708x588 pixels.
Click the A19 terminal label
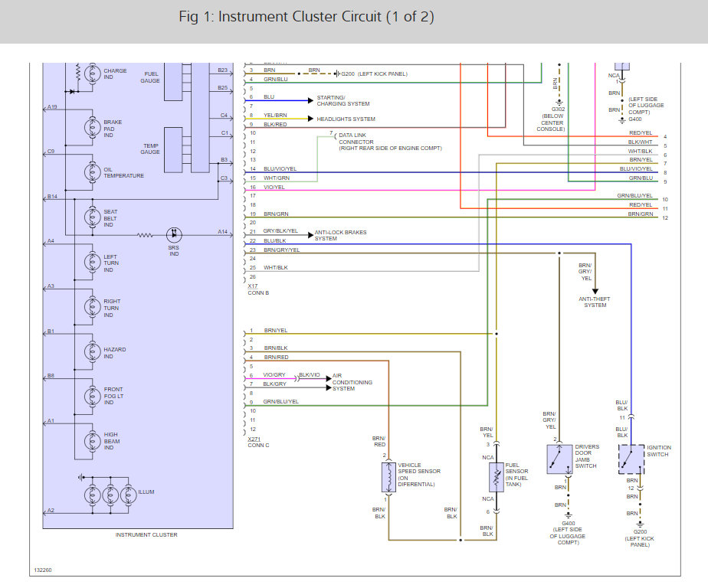pyautogui.click(x=52, y=107)
